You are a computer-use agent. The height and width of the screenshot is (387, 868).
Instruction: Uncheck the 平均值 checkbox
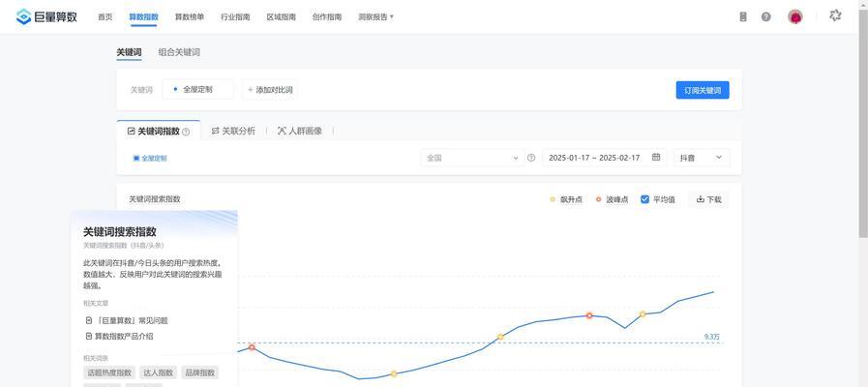644,199
